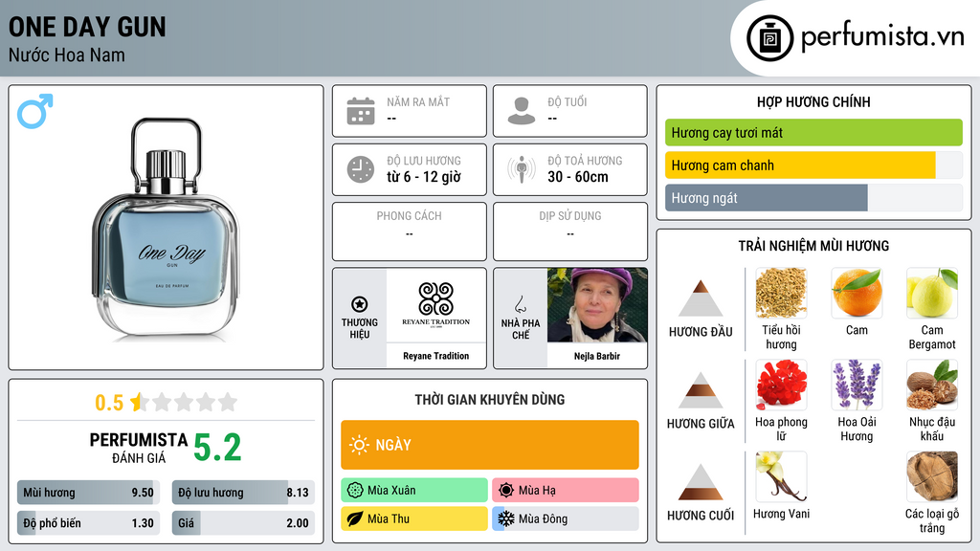Click the perfumista.vn bottle logo icon
The width and height of the screenshot is (980, 551).
(769, 38)
